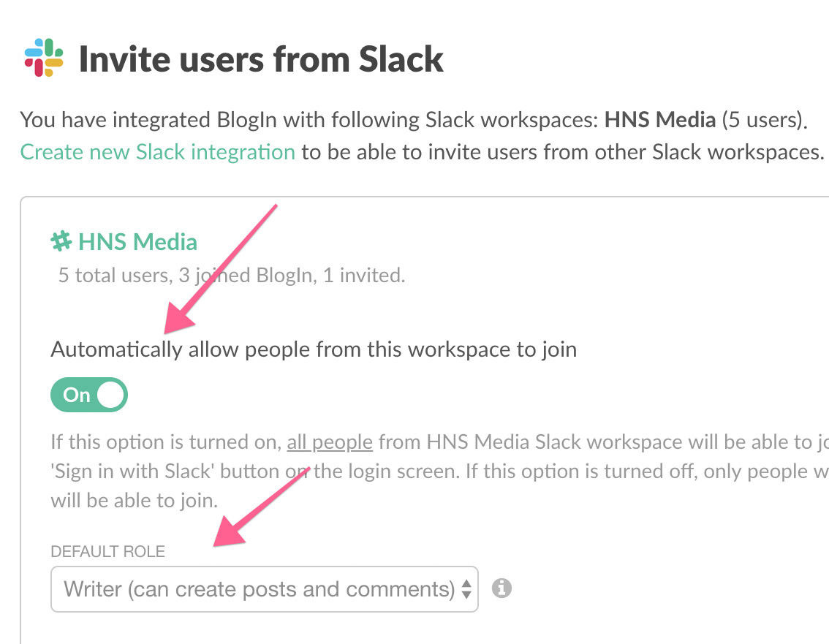Screen dimensions: 829x644
Task: Click the Slack logo beside the heading
Action: pyautogui.click(x=44, y=58)
